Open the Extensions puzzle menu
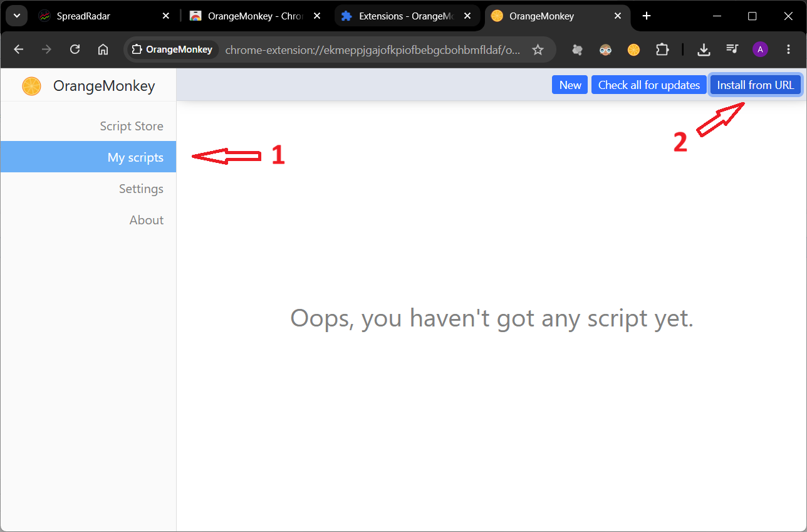Image resolution: width=807 pixels, height=532 pixels. pyautogui.click(x=662, y=50)
